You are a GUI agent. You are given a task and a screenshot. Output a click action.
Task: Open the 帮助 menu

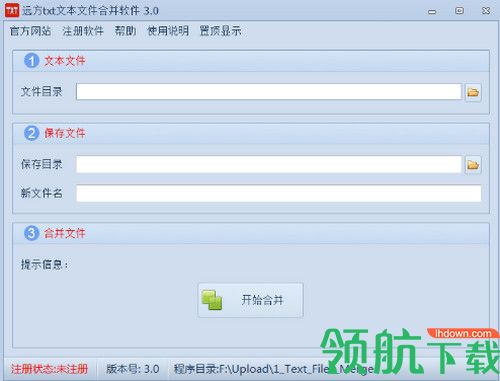[x=125, y=31]
